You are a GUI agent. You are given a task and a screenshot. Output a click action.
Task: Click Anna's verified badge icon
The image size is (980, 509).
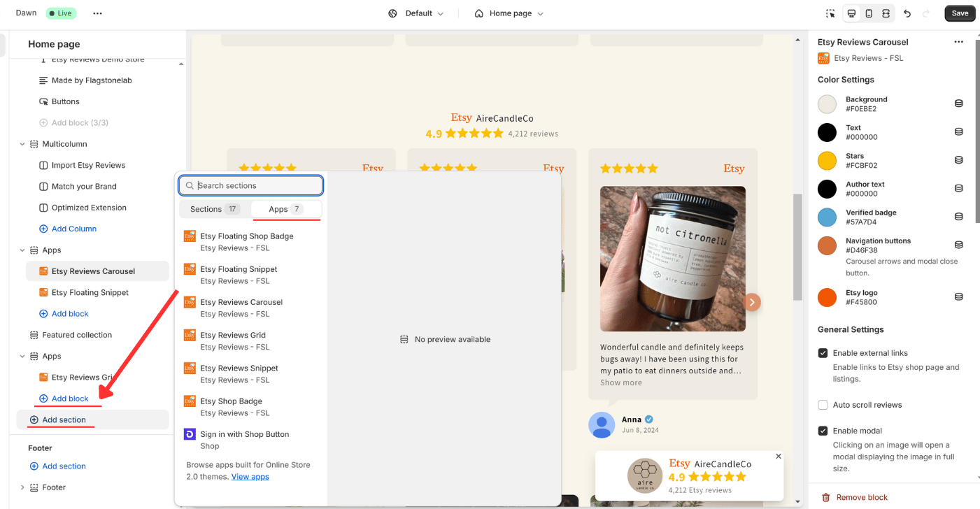[x=649, y=420]
